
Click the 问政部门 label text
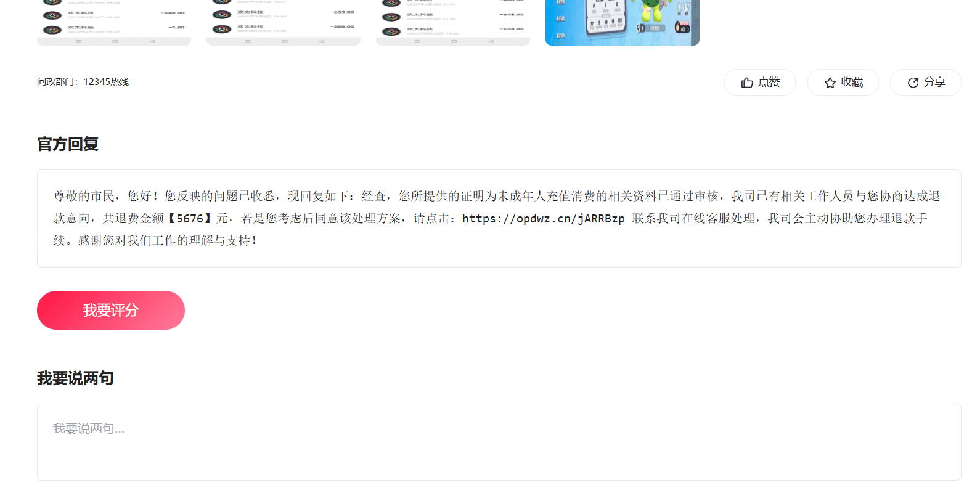point(57,82)
